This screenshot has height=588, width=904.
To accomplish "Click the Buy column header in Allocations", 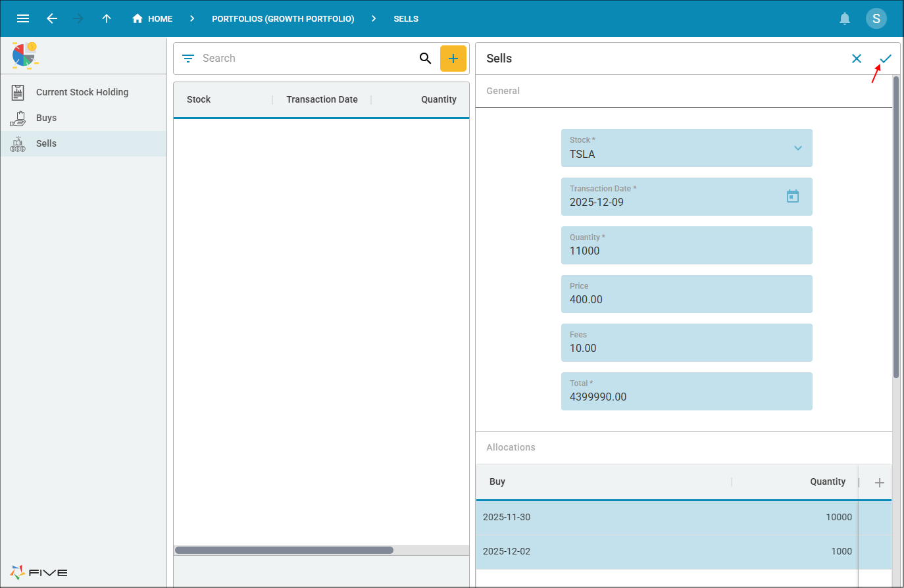I will point(497,481).
